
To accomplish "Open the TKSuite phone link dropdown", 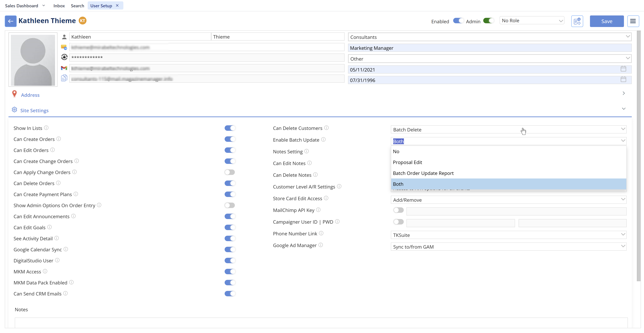I will coord(509,235).
